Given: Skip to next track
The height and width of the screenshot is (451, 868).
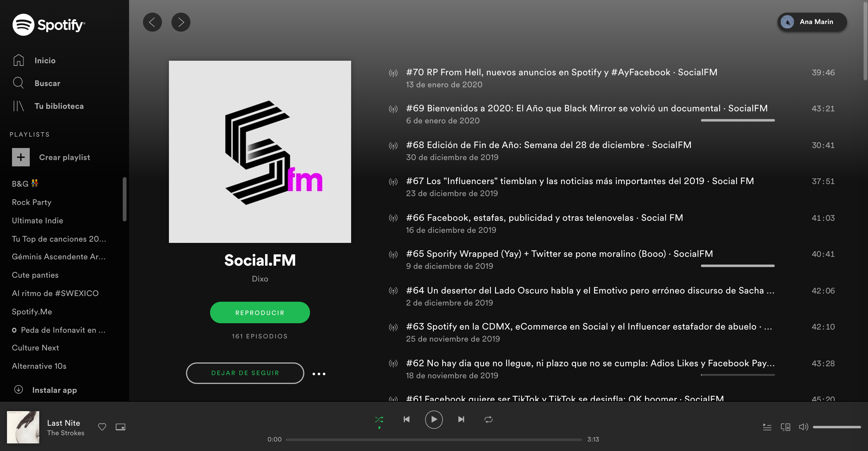Looking at the screenshot, I should coord(461,419).
